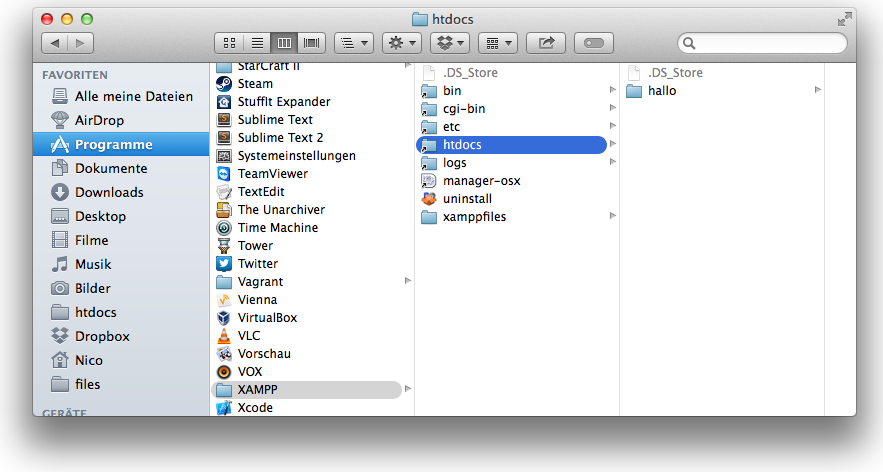Select the VLC application

249,336
